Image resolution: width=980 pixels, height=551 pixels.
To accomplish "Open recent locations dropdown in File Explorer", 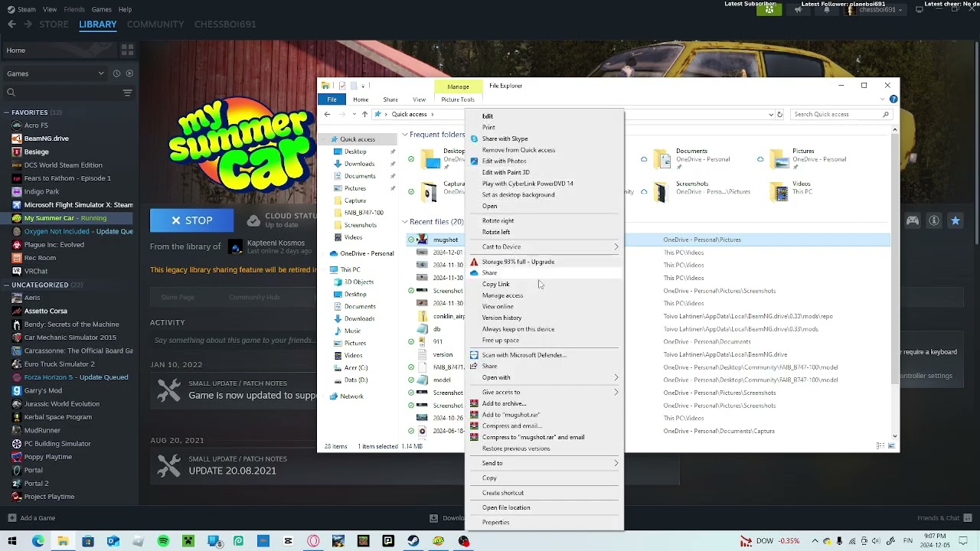I will point(354,114).
